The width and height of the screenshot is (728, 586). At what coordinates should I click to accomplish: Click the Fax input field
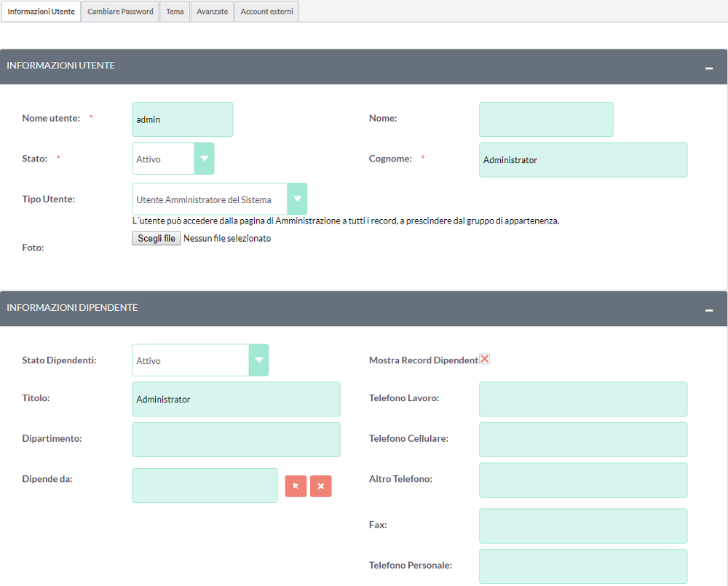pos(582,526)
